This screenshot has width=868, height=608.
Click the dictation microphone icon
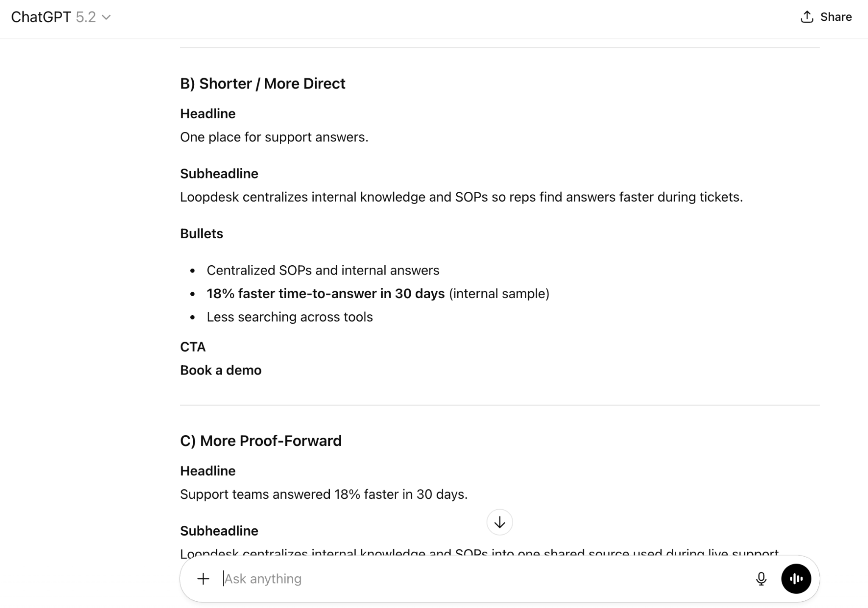[x=762, y=578]
